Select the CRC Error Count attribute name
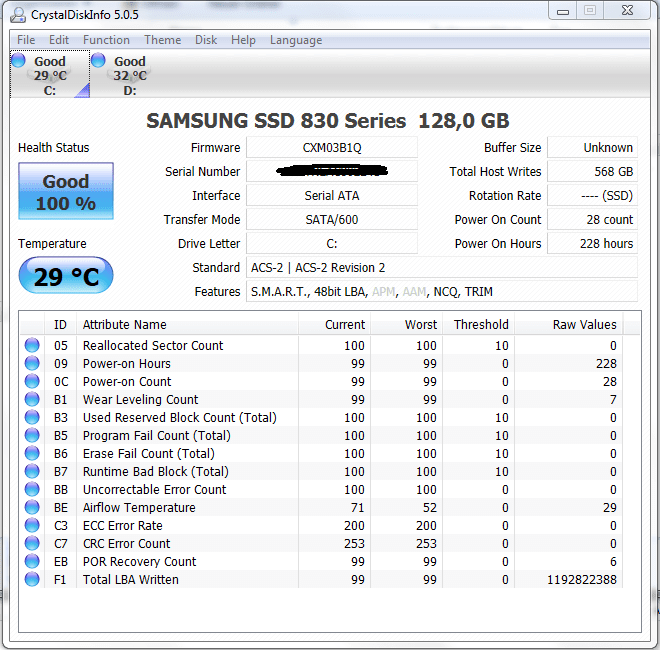Image resolution: width=660 pixels, height=650 pixels. click(127, 543)
